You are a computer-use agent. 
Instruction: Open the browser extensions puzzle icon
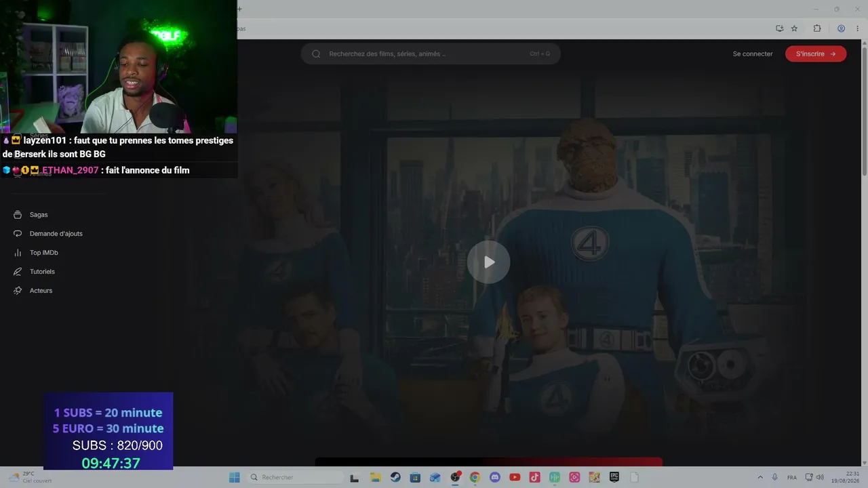(x=817, y=28)
